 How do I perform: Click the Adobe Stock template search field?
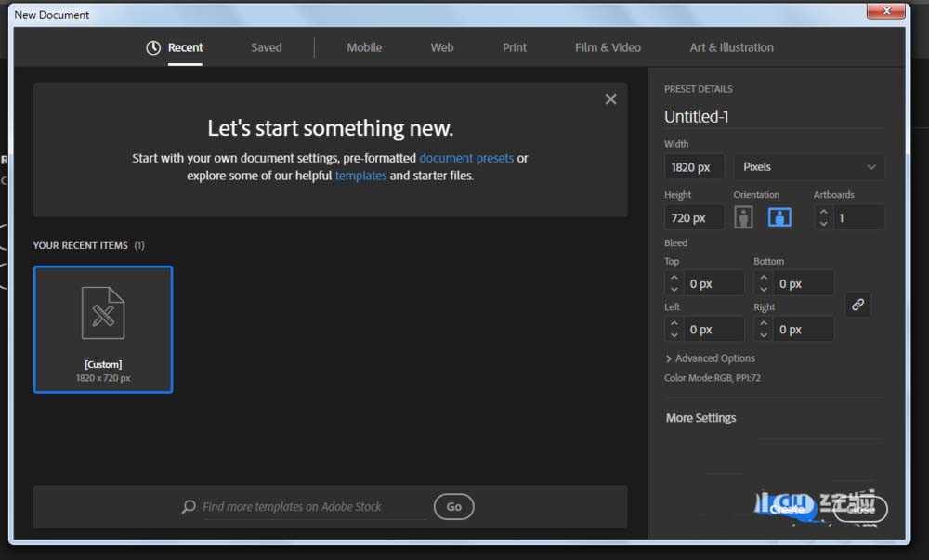point(314,507)
